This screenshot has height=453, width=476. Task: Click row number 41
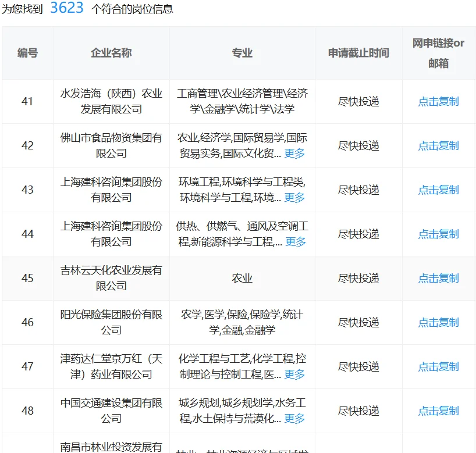(27, 101)
